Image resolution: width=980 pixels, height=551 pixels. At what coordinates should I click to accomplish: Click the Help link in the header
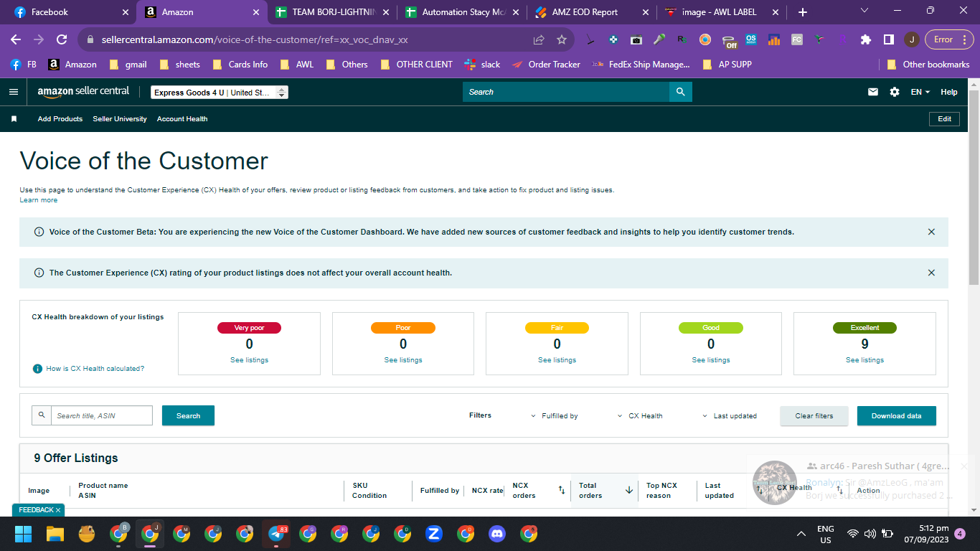coord(949,92)
